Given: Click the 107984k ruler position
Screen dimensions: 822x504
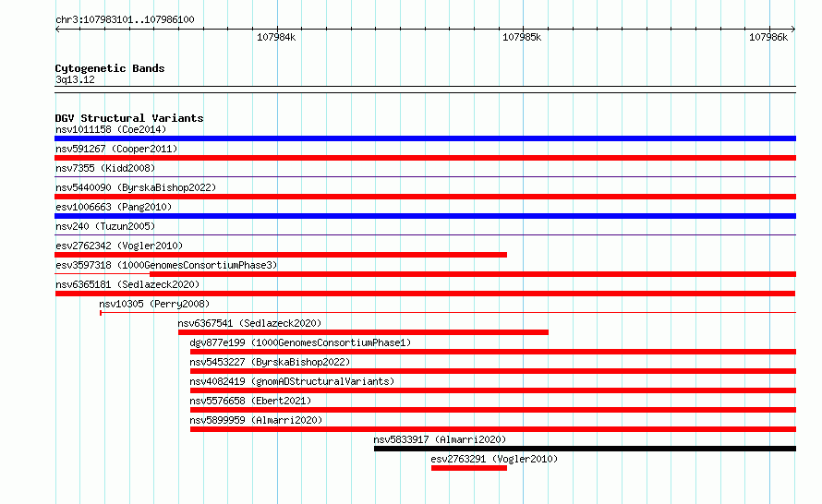Looking at the screenshot, I should pos(276,37).
